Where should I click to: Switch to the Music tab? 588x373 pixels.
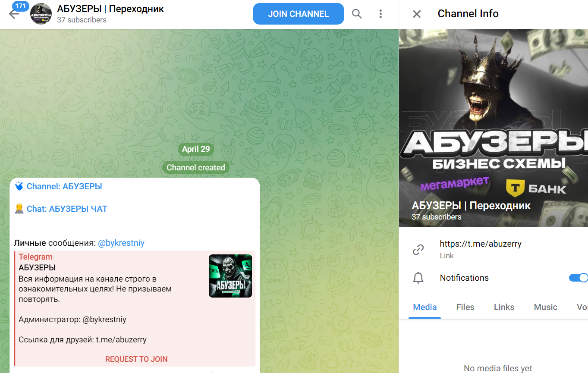click(x=545, y=307)
